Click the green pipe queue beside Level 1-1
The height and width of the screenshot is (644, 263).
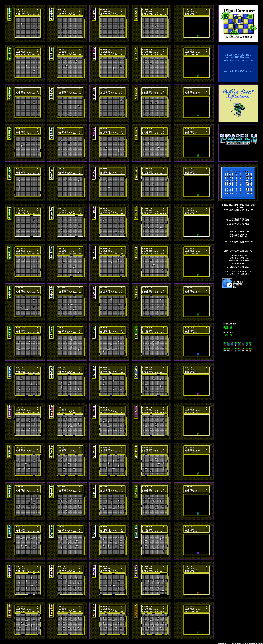(9, 14)
